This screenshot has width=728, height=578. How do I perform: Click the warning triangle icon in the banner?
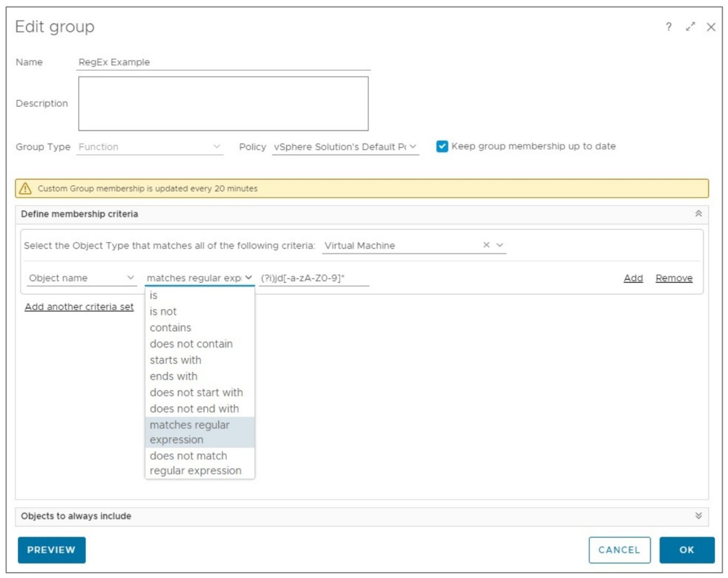click(26, 188)
